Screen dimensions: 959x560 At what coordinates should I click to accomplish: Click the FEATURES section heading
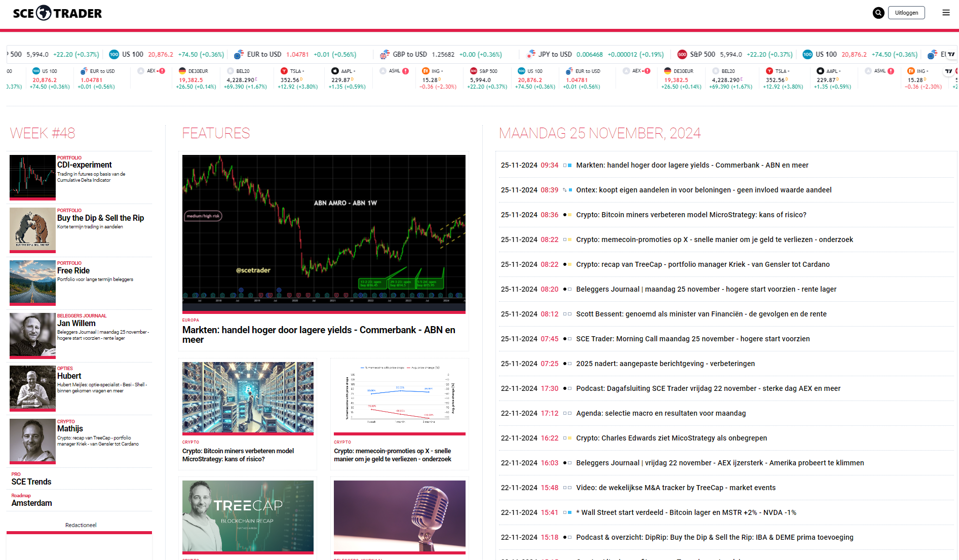216,133
